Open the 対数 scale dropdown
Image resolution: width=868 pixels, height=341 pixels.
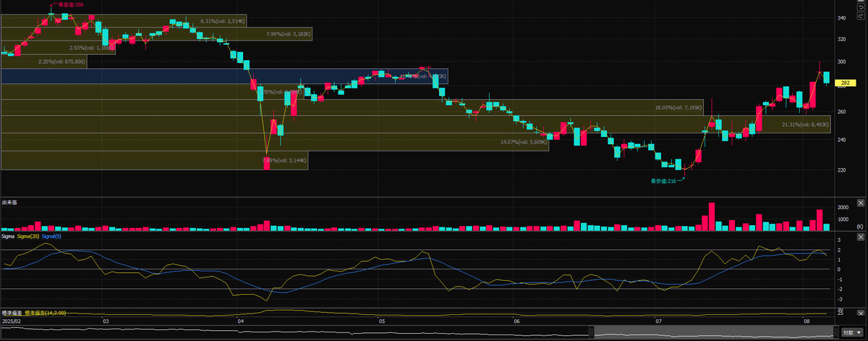pos(851,332)
